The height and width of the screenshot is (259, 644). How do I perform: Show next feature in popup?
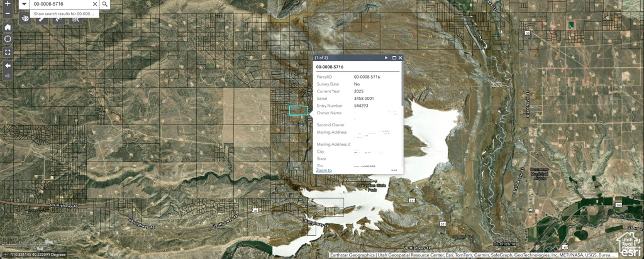(x=386, y=58)
